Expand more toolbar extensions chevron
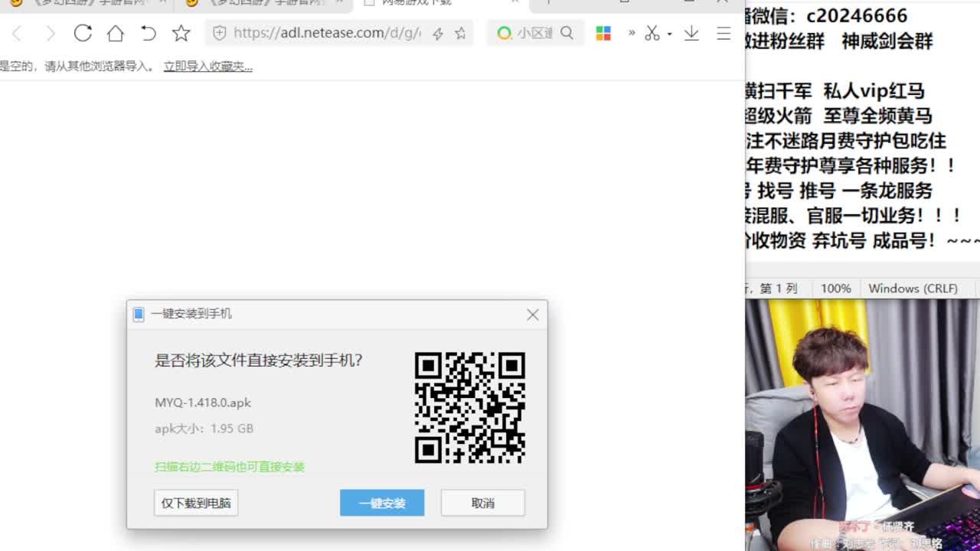The image size is (980, 551). (631, 33)
